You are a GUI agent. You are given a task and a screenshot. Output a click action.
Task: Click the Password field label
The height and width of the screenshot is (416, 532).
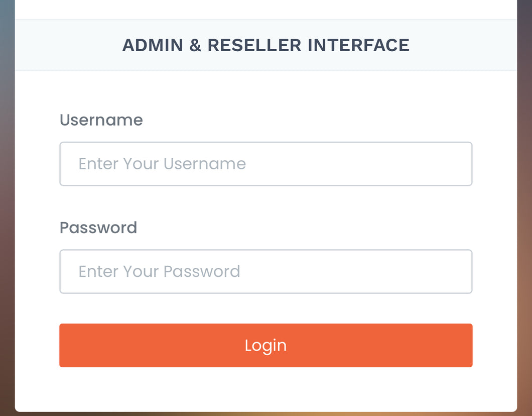pyautogui.click(x=98, y=228)
